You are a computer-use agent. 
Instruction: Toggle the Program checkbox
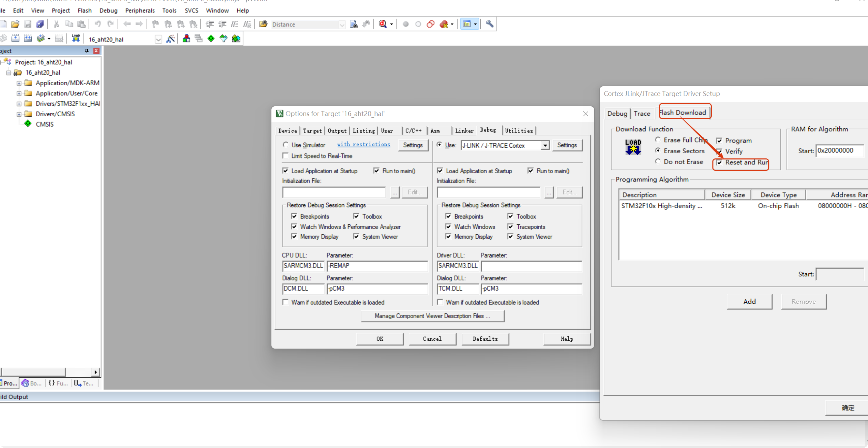pos(719,140)
